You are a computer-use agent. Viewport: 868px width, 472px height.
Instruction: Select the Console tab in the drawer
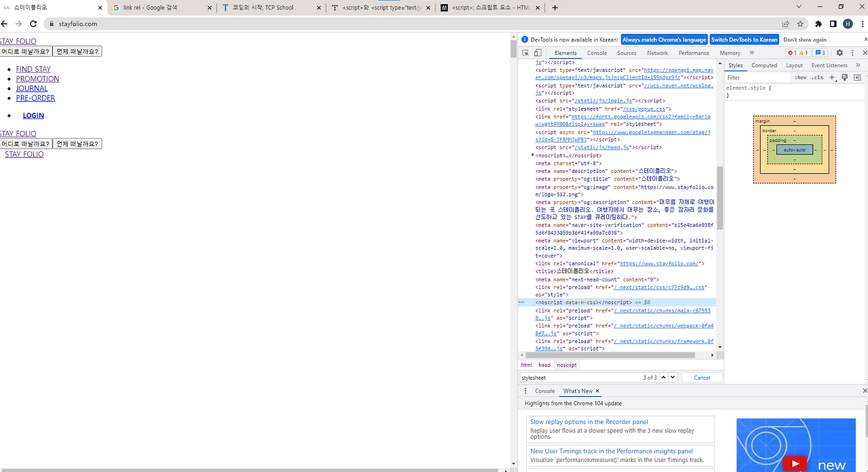click(x=545, y=391)
